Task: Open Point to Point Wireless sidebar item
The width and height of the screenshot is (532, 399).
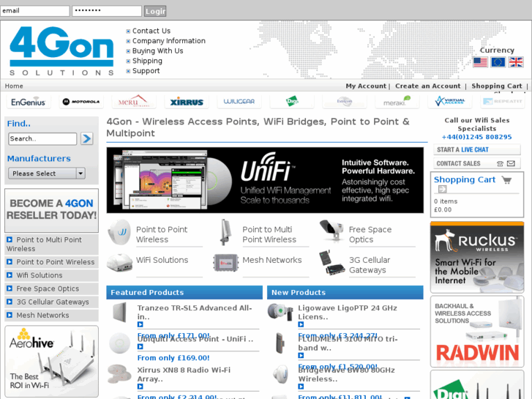Action: click(51, 262)
